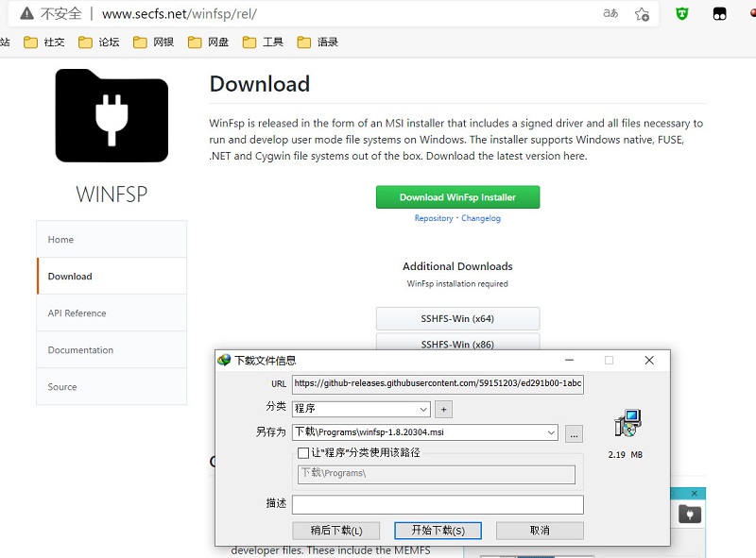
Task: Open the 网银 bookmarks folder
Action: pyautogui.click(x=153, y=42)
